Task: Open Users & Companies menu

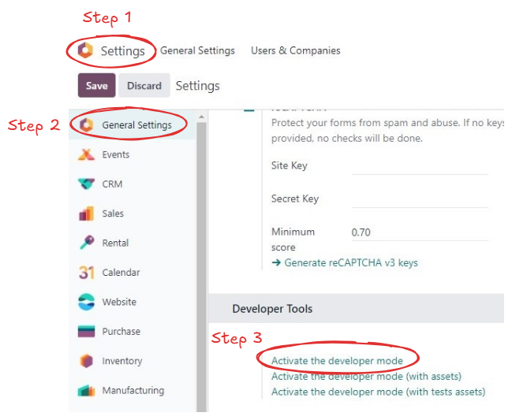Action: [296, 50]
